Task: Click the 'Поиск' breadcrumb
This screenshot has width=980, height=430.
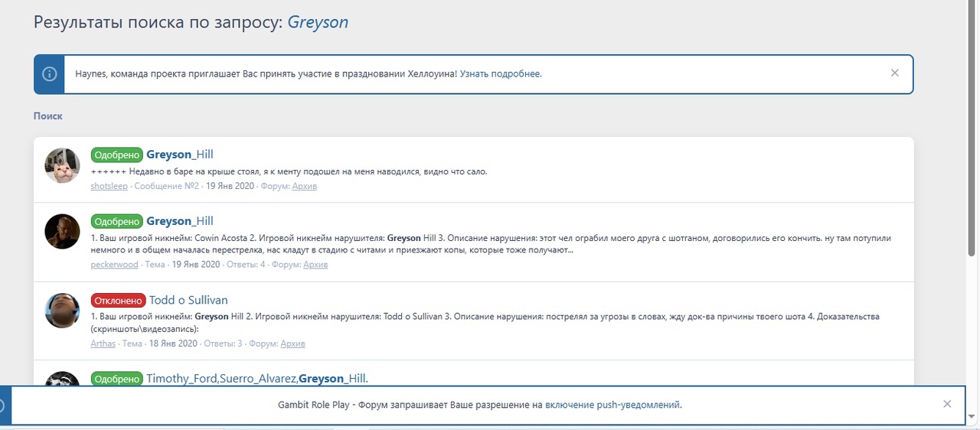Action: pyautogui.click(x=47, y=116)
